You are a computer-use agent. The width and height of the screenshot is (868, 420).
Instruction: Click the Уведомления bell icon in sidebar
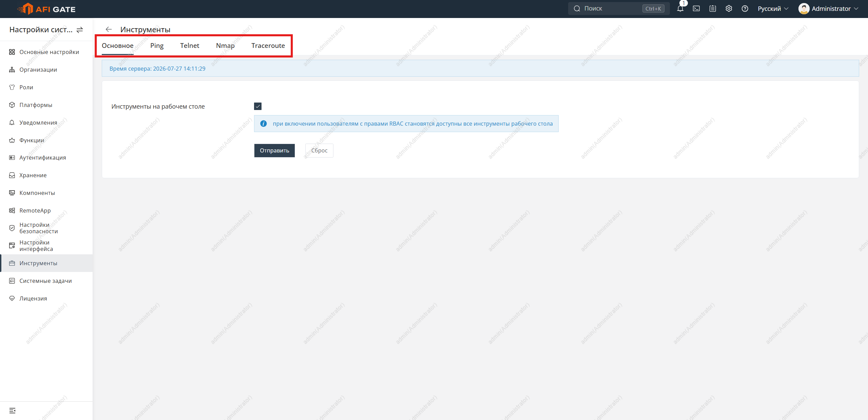(x=12, y=123)
